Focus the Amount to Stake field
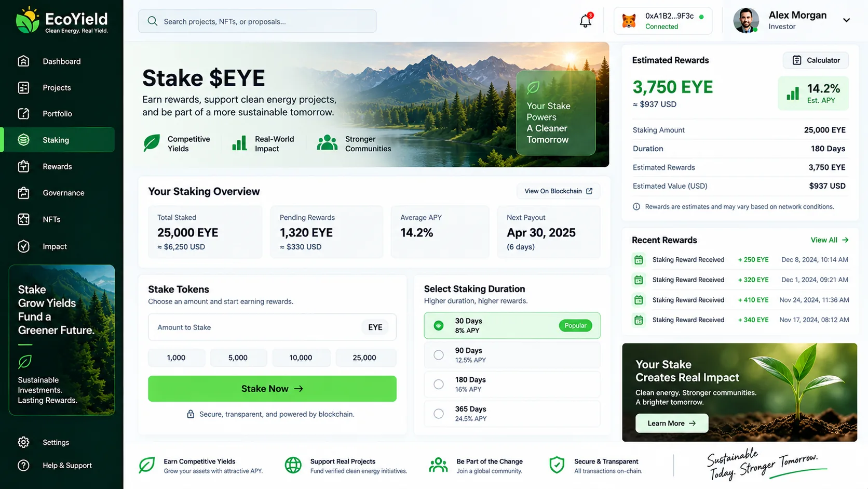Image resolution: width=868 pixels, height=489 pixels. 272,327
